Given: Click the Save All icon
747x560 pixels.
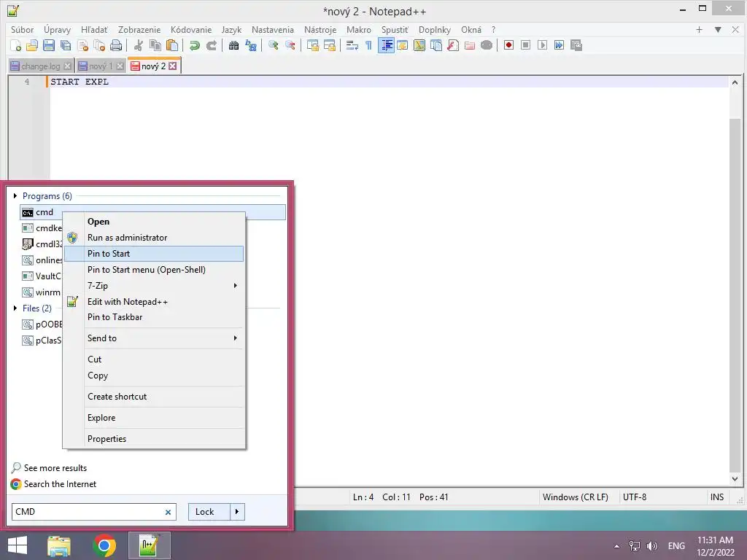Looking at the screenshot, I should tap(65, 45).
